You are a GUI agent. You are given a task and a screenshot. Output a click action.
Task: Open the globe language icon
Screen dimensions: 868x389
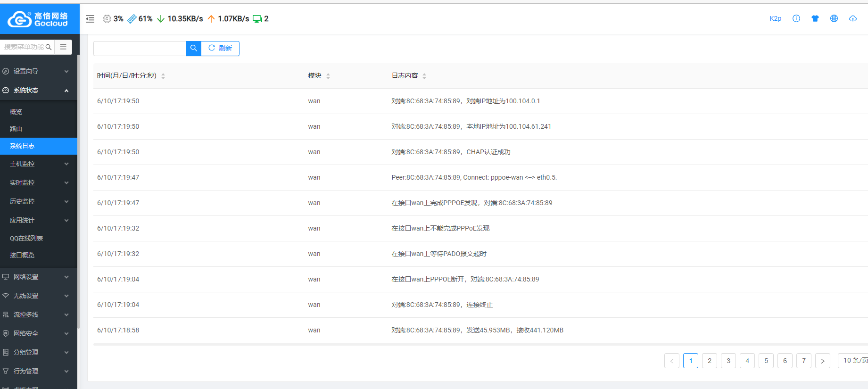coord(834,18)
